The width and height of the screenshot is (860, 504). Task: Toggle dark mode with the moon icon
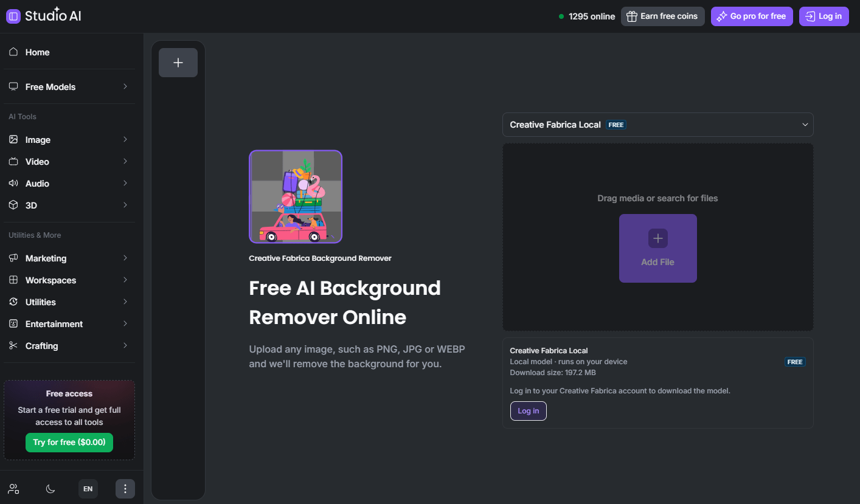[x=51, y=489]
